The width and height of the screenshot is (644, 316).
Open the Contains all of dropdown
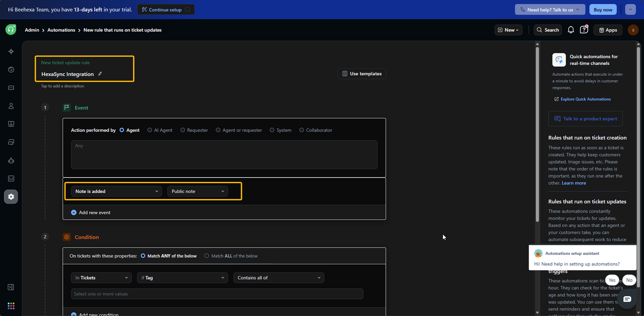click(x=279, y=278)
